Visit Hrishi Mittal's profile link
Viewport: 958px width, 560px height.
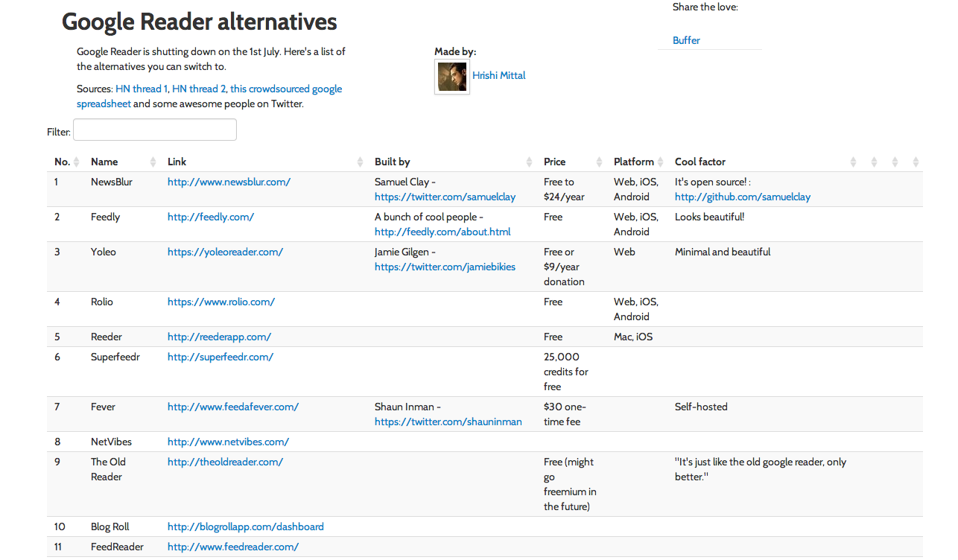coord(498,75)
